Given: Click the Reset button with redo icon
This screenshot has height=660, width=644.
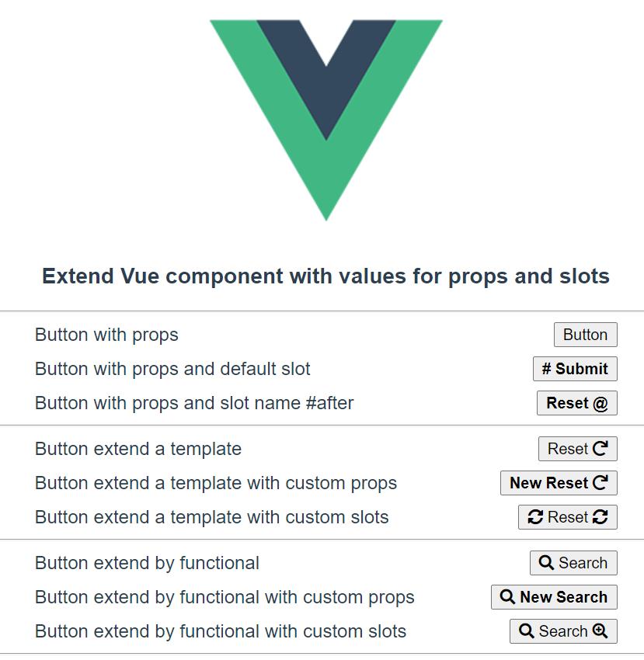Looking at the screenshot, I should point(578,449).
